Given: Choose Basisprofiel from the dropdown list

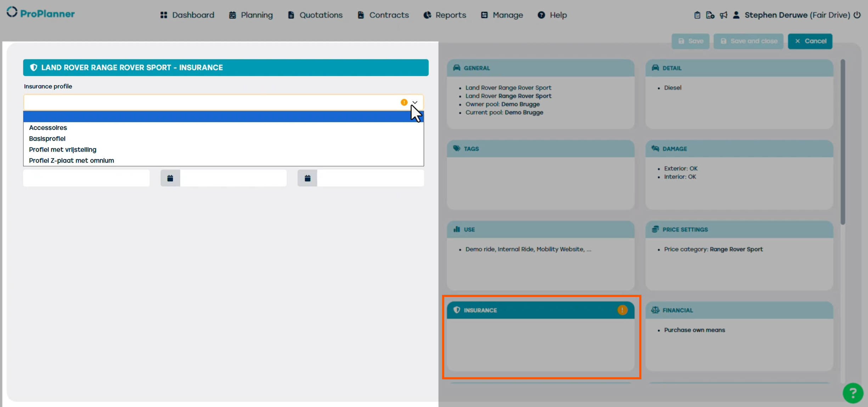Looking at the screenshot, I should click(47, 139).
